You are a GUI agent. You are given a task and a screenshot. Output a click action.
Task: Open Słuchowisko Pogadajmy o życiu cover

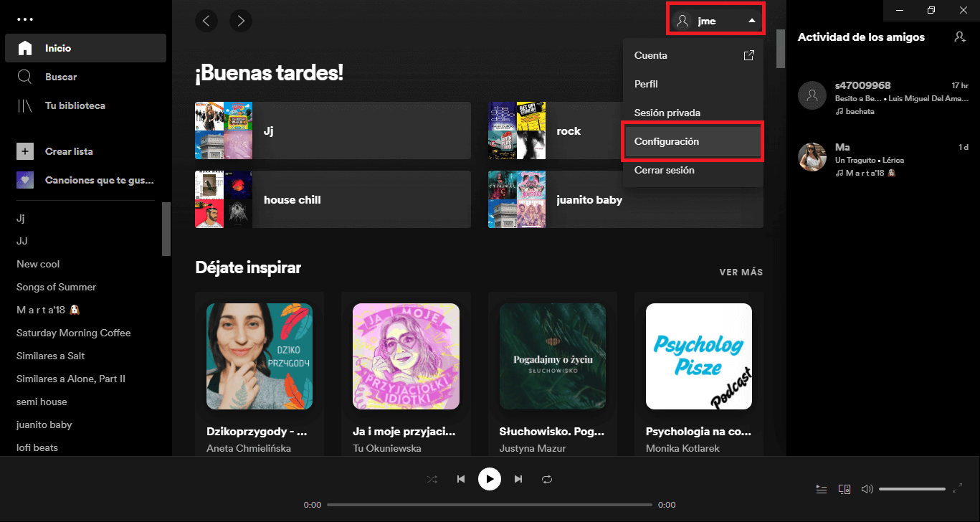click(553, 356)
